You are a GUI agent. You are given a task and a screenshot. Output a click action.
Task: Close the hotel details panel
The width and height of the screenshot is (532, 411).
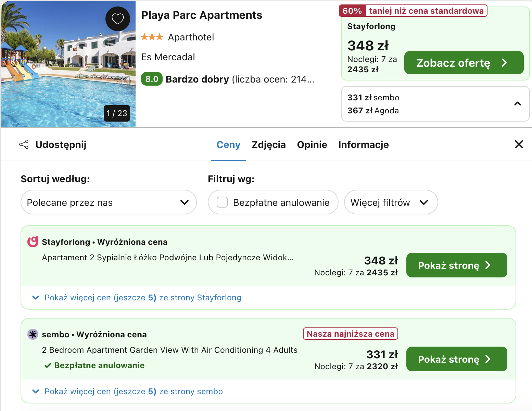point(519,144)
